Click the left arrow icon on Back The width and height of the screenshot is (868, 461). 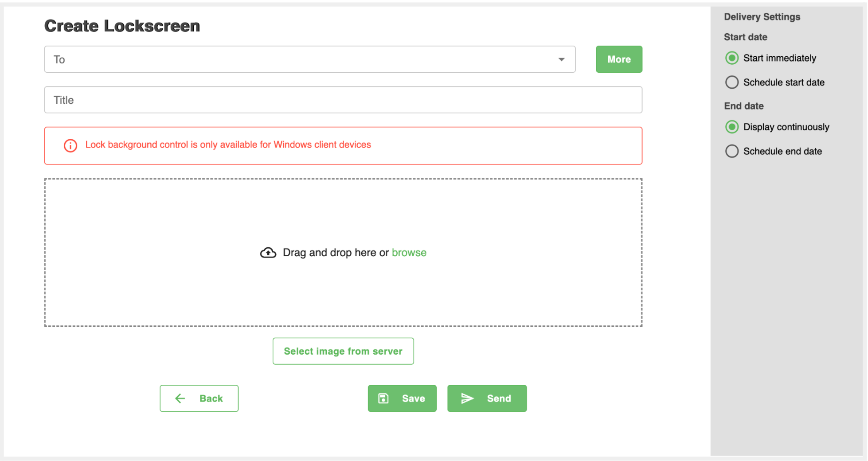click(x=180, y=398)
